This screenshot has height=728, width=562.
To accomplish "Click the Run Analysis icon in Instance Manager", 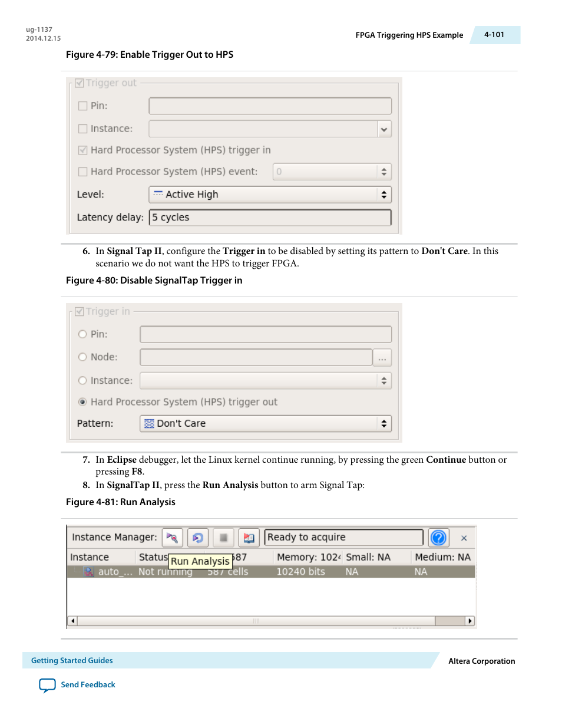I will [173, 538].
